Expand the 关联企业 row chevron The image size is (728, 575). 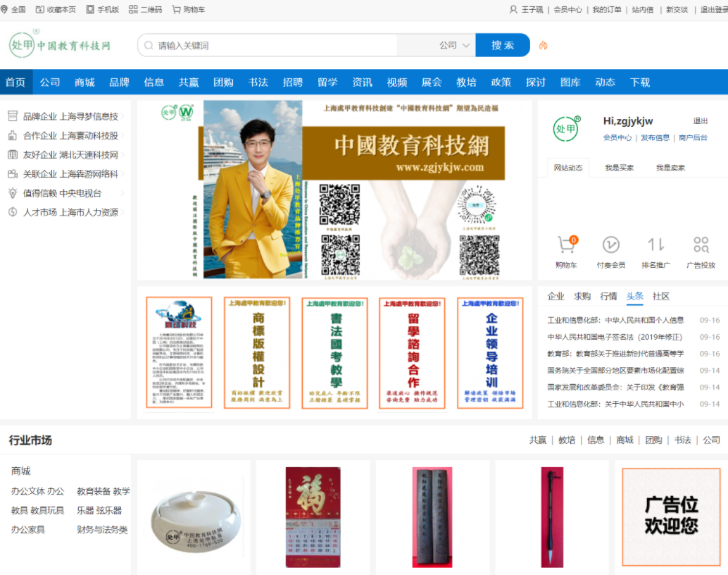123,174
